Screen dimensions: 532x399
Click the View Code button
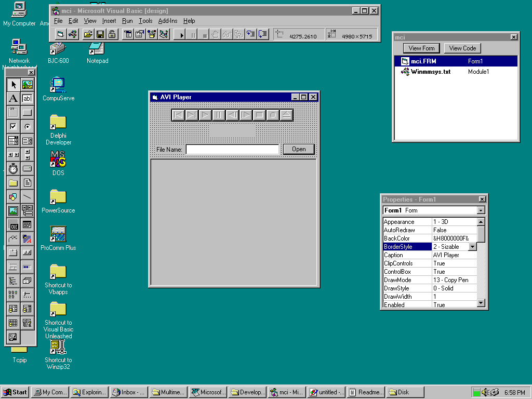pyautogui.click(x=462, y=48)
